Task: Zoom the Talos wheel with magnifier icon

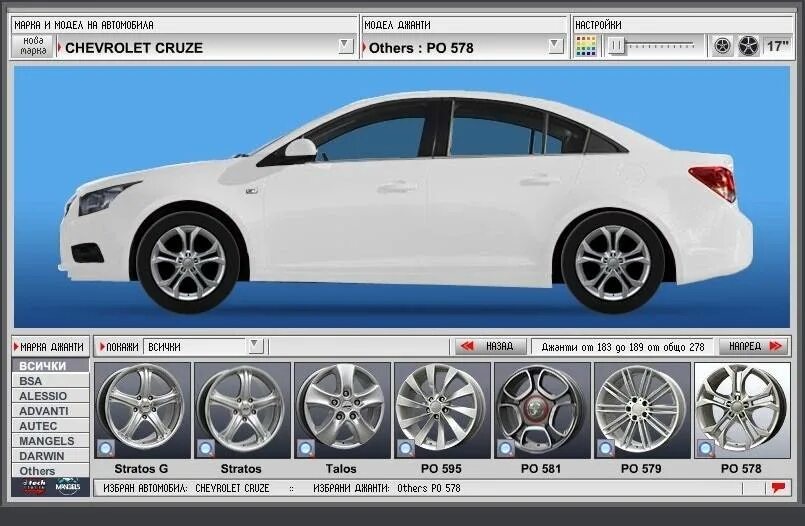Action: (306, 449)
